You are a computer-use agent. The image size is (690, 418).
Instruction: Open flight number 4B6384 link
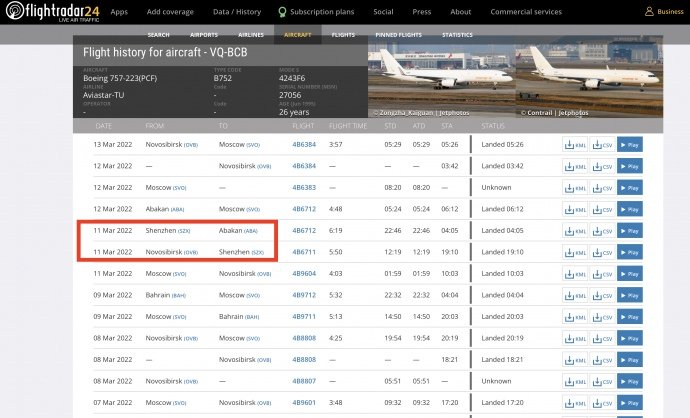pos(304,144)
